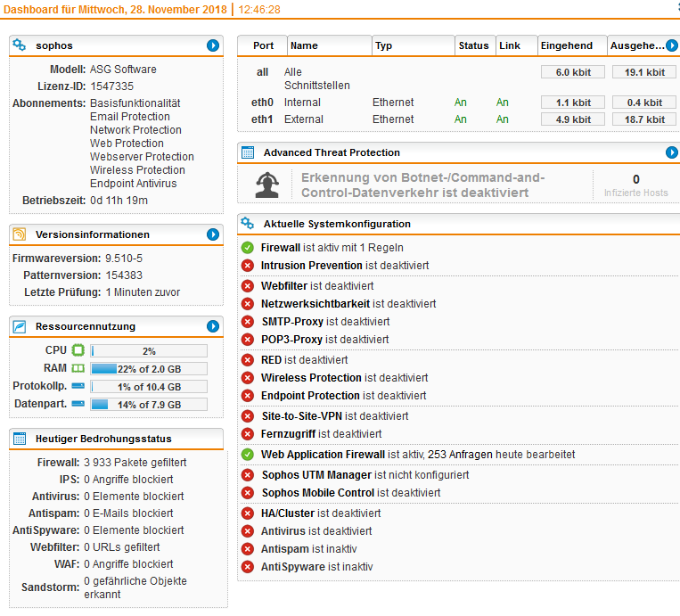
Task: Open Ressourcennutzung details via blue arrow
Action: pyautogui.click(x=213, y=326)
